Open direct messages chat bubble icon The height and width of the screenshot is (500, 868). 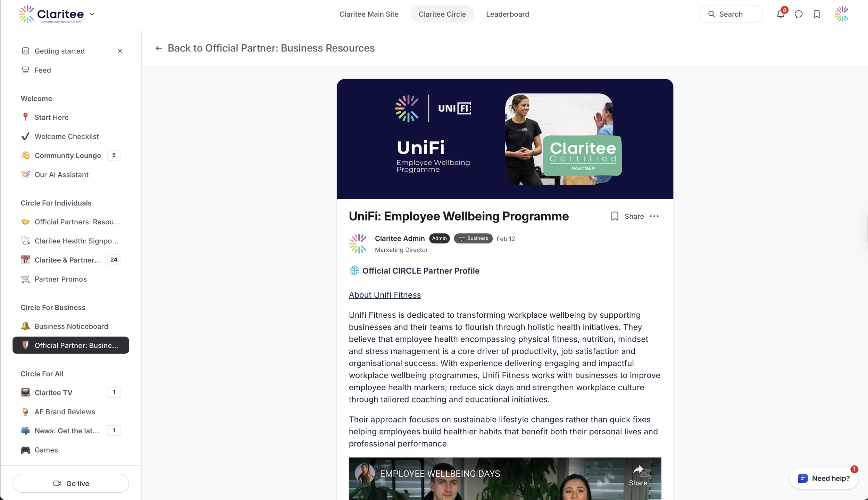[799, 14]
